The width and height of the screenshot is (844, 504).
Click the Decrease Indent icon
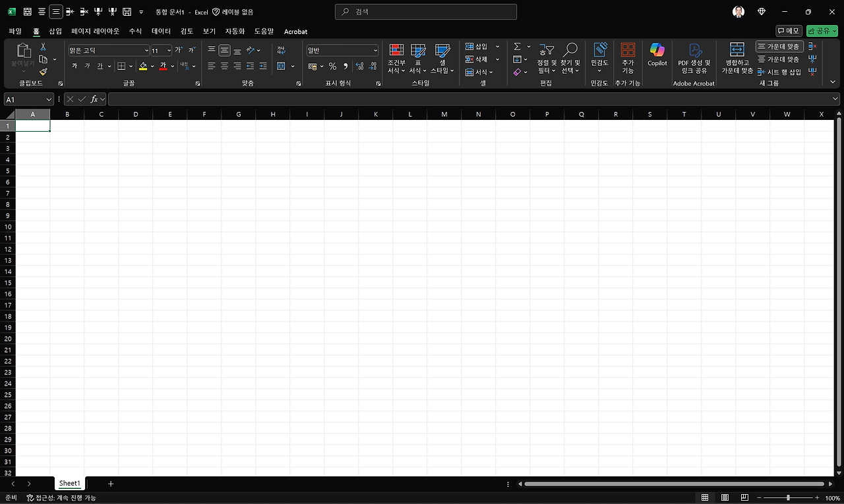251,66
